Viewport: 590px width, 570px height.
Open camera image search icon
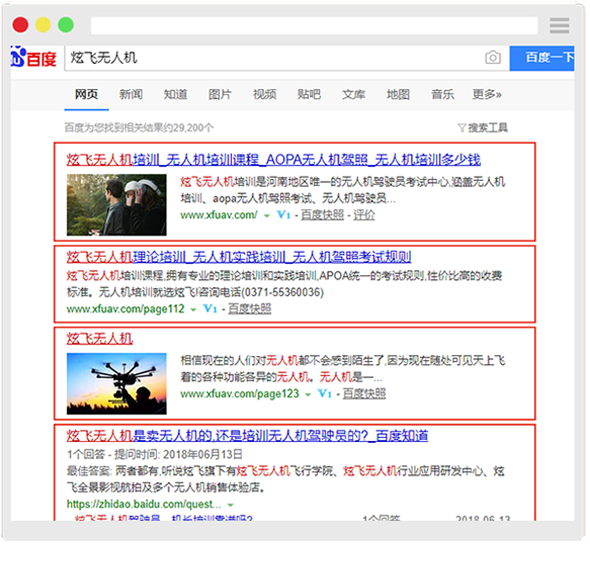coord(493,58)
